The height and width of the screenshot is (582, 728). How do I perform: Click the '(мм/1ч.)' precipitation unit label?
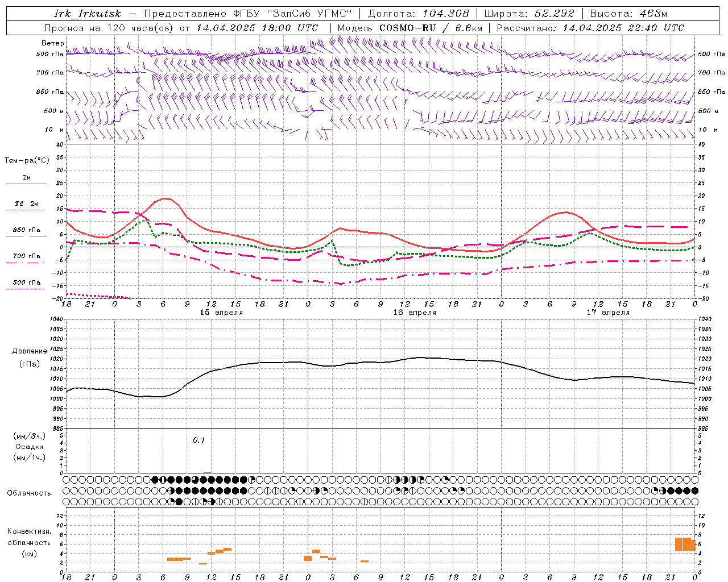point(30,458)
